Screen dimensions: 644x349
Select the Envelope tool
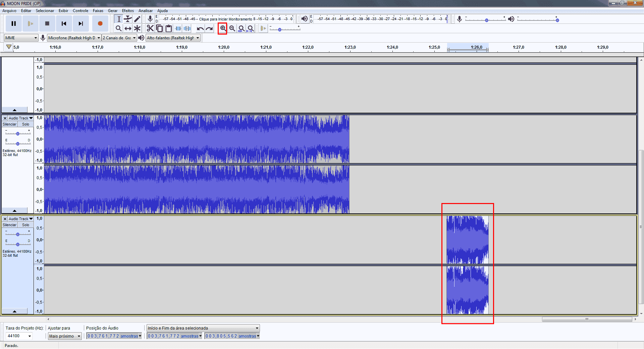(x=128, y=19)
